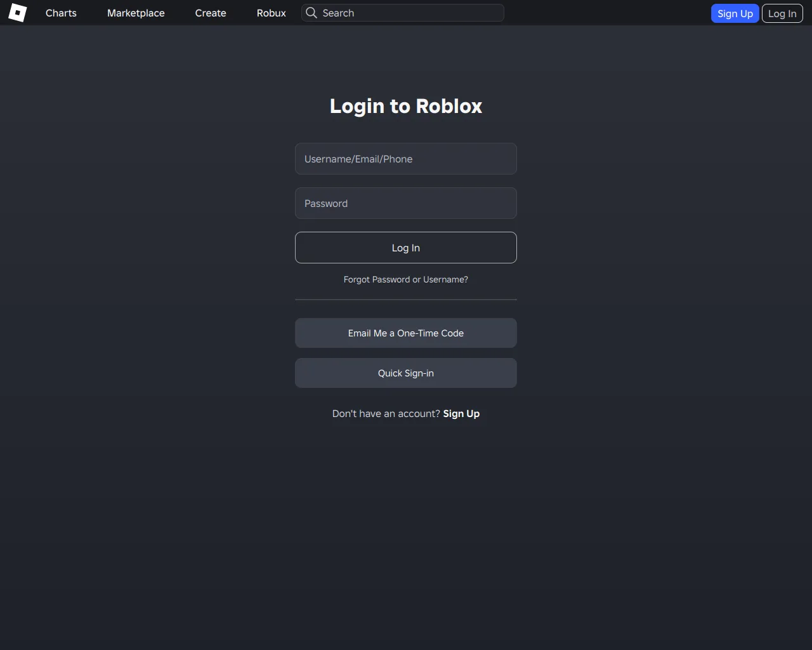The width and height of the screenshot is (812, 650).
Task: Open the Marketplace menu item
Action: click(136, 13)
